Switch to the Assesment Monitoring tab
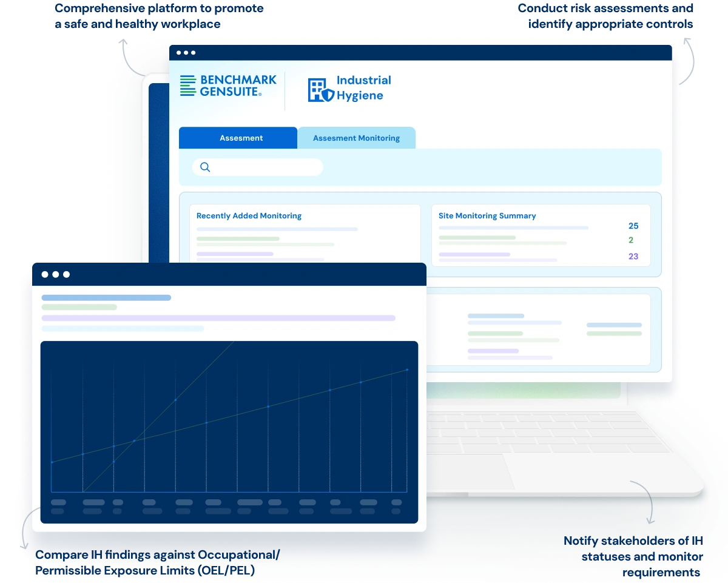The height and width of the screenshot is (583, 728). (356, 138)
